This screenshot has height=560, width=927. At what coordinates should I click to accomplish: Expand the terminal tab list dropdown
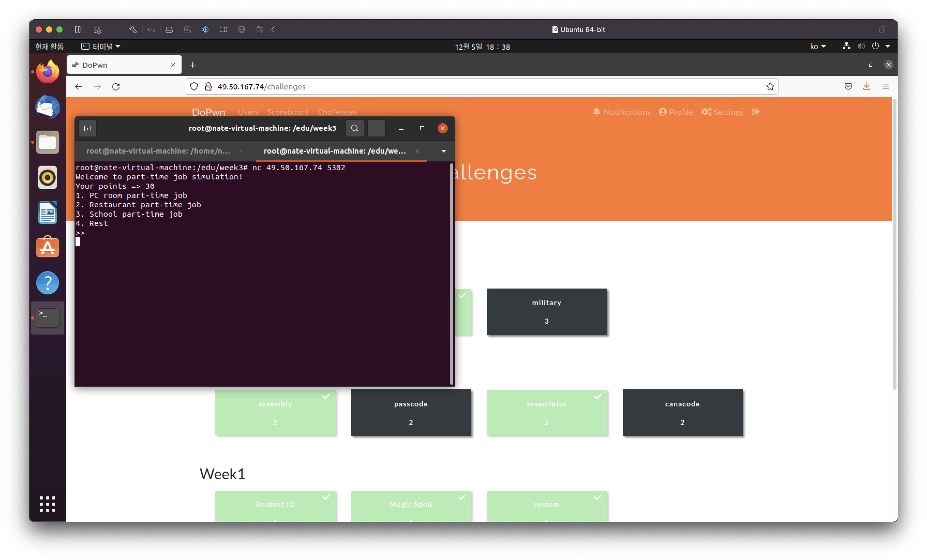click(x=444, y=151)
